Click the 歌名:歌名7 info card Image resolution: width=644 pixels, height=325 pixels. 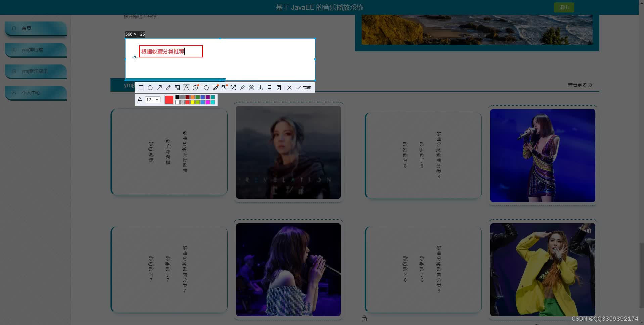point(169,269)
